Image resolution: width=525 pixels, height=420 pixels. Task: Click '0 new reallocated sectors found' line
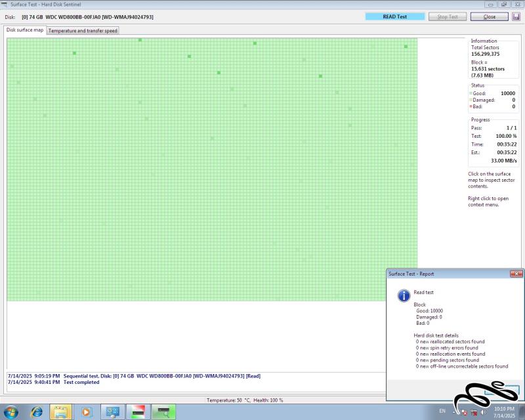click(450, 342)
